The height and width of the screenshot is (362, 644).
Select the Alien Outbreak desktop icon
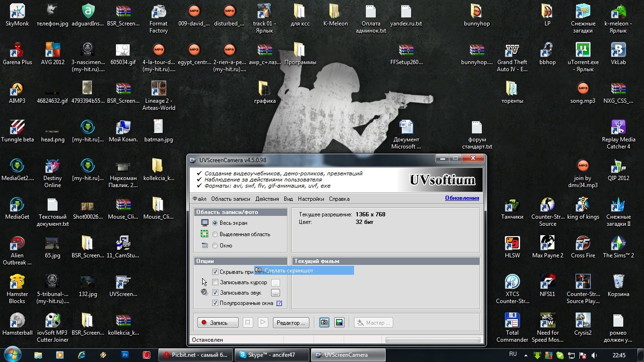click(17, 251)
